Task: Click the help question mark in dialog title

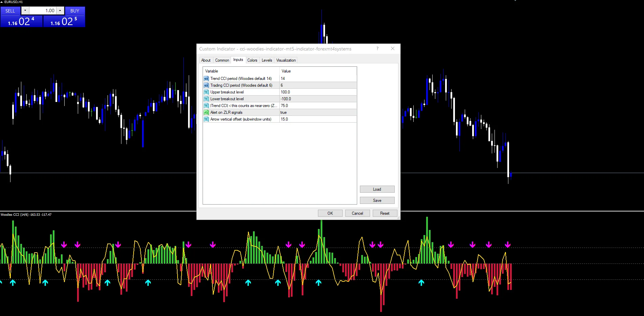Action: (377, 49)
